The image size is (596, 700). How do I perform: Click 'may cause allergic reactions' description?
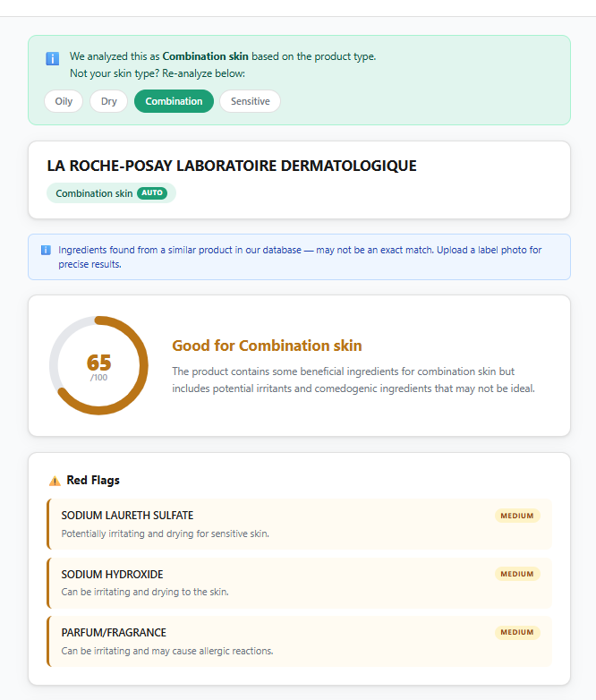[x=167, y=651]
